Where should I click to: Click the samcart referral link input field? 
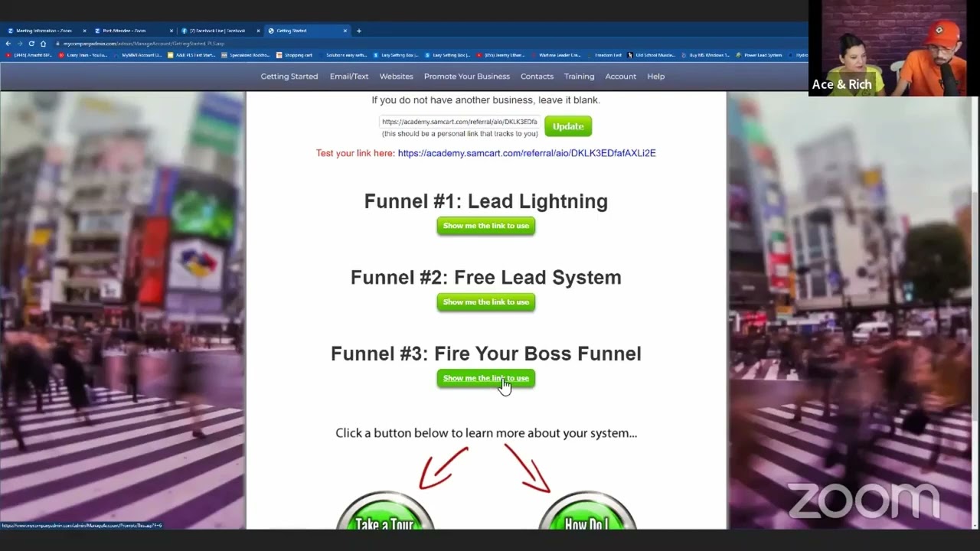pos(459,122)
